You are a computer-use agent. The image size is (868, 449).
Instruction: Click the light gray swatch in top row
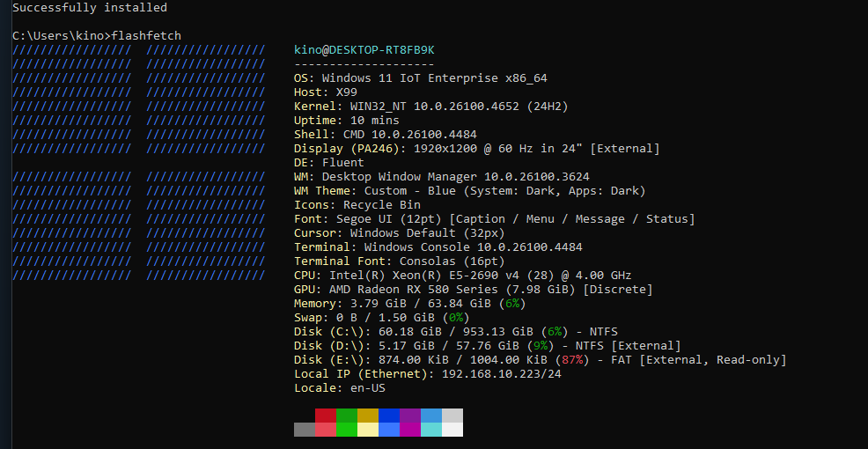tap(452, 416)
